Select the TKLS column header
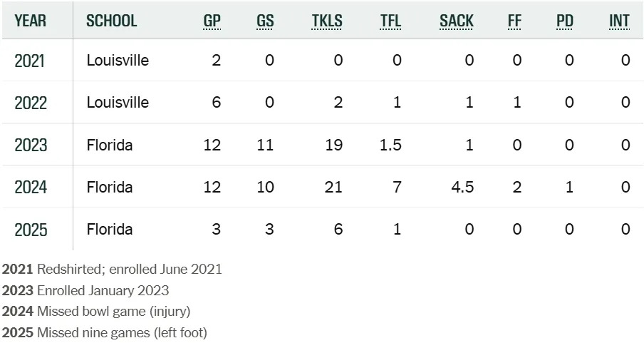 [x=327, y=21]
